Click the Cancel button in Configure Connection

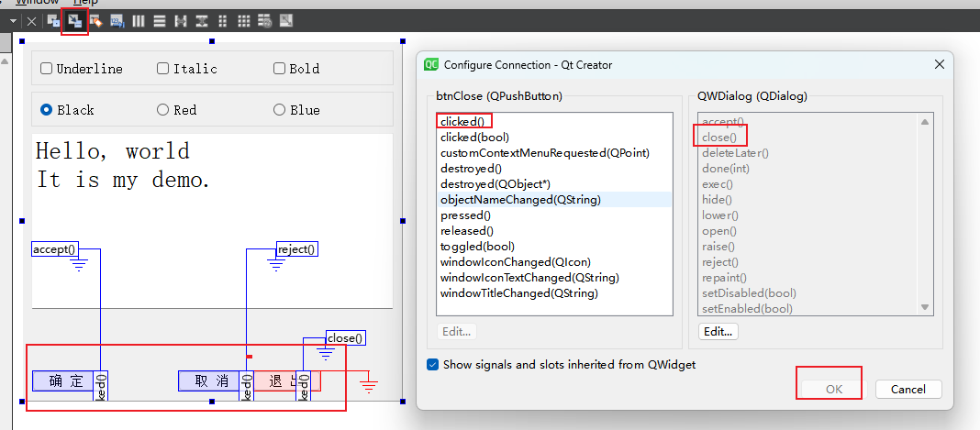click(908, 389)
